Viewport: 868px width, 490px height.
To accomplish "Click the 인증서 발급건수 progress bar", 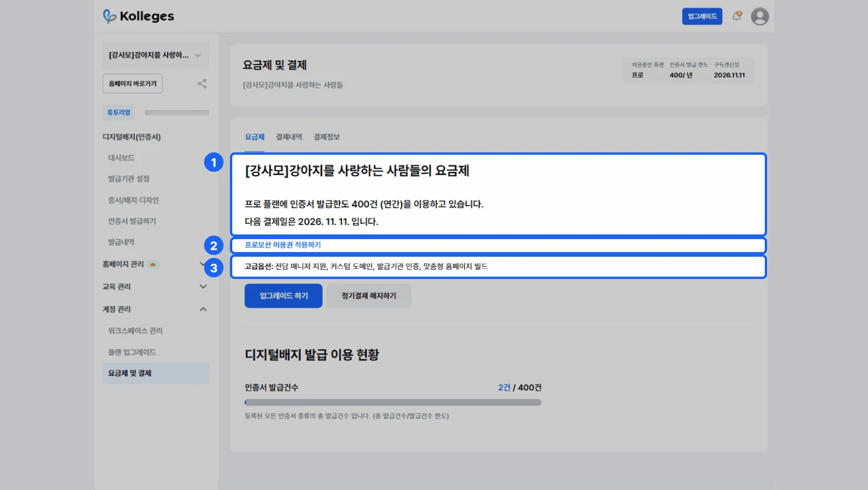I will pos(392,403).
